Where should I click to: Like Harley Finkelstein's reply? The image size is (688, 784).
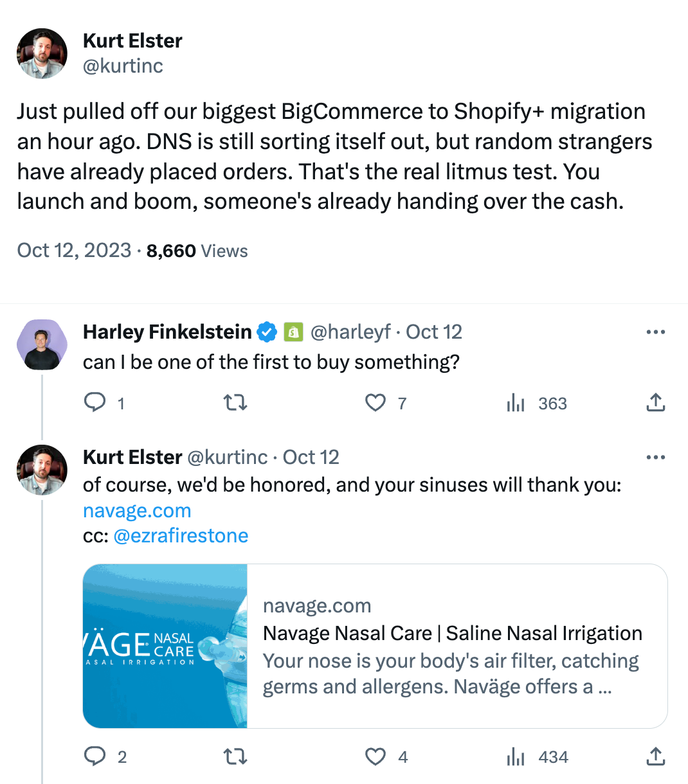pos(376,403)
